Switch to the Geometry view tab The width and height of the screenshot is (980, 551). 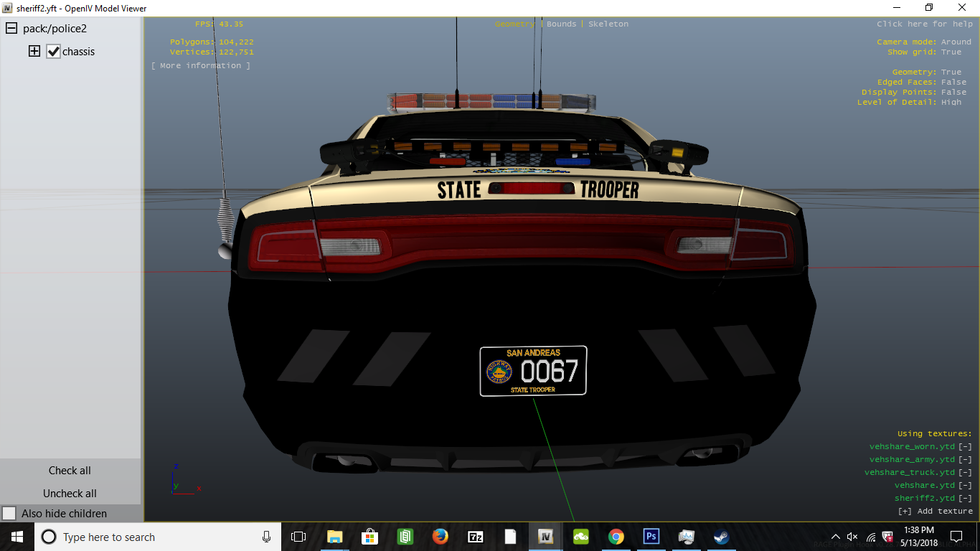[x=514, y=24]
